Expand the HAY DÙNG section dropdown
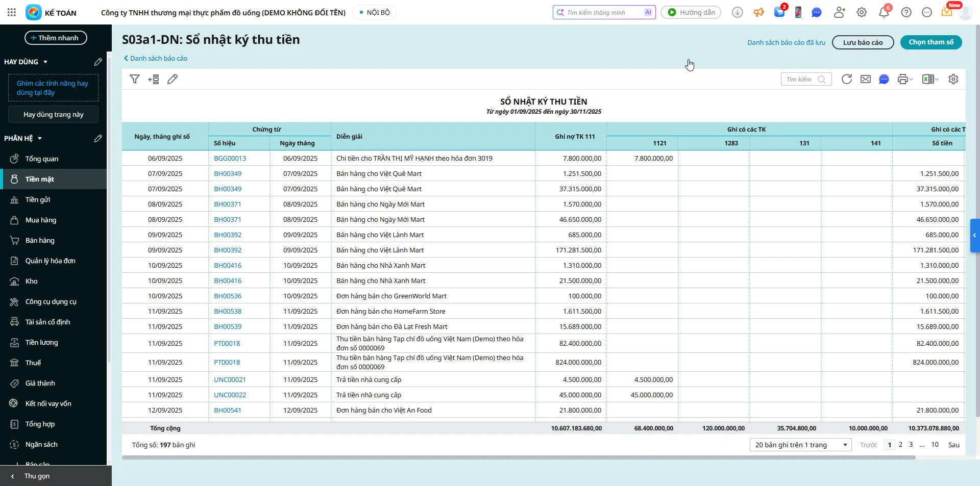Screen dimensions: 980x486 point(45,62)
